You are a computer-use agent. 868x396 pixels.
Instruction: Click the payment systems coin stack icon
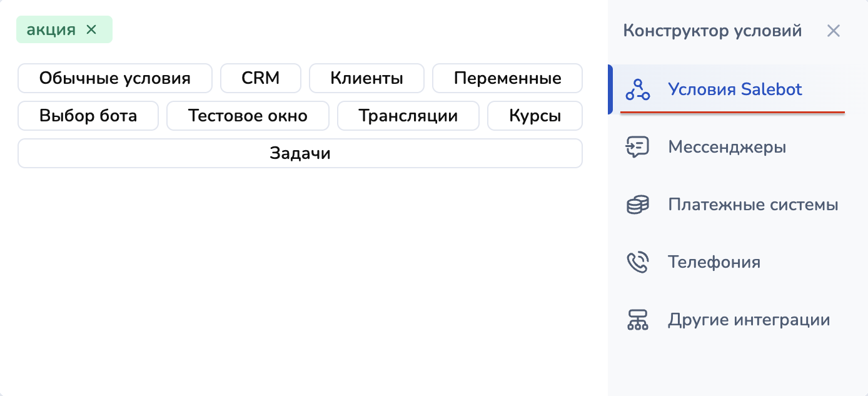pyautogui.click(x=638, y=205)
